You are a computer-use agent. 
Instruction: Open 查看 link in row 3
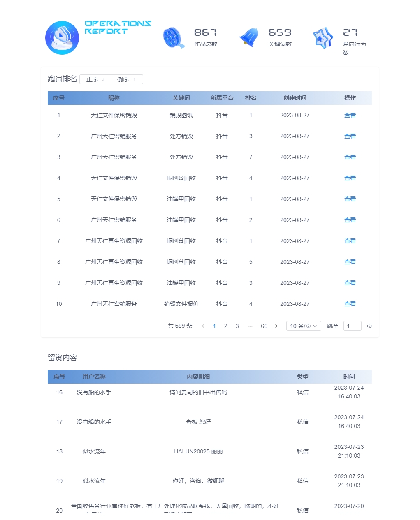click(350, 157)
